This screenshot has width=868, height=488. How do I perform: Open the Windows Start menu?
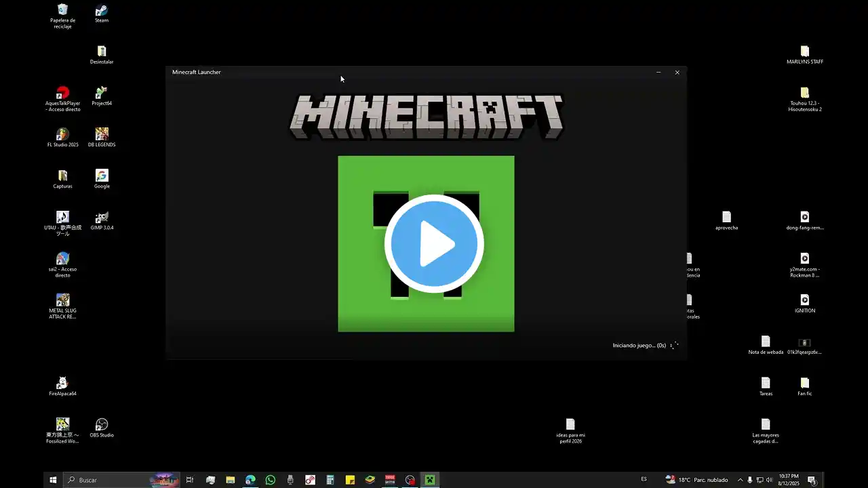point(53,480)
